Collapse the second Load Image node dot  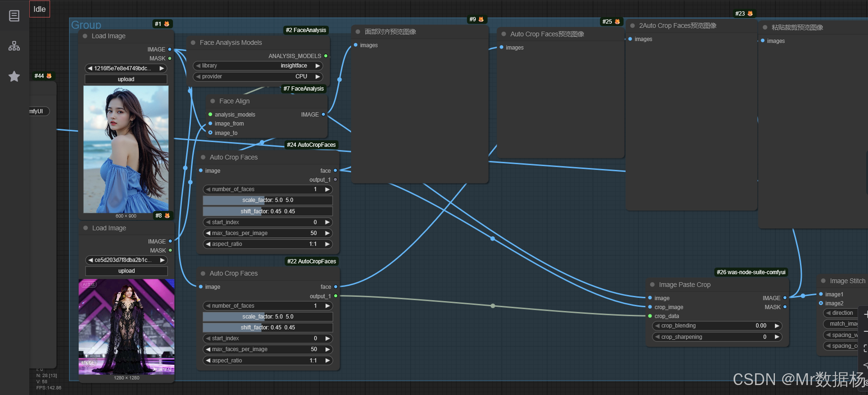coord(86,228)
